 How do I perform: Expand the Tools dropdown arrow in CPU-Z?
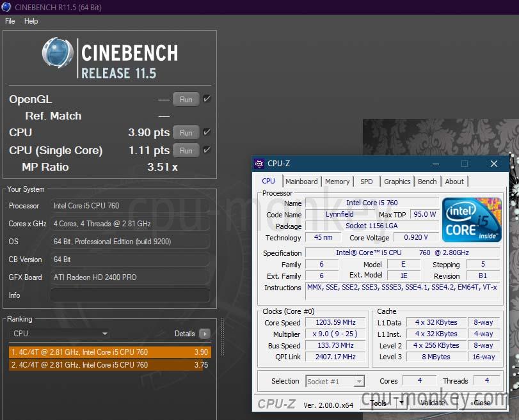[401, 403]
